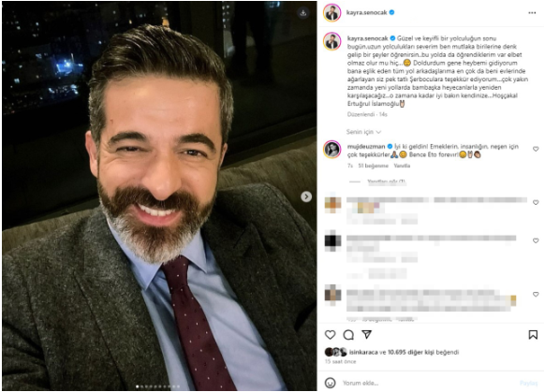Go to the next photo with the arrow
545x392 pixels.
(x=306, y=196)
